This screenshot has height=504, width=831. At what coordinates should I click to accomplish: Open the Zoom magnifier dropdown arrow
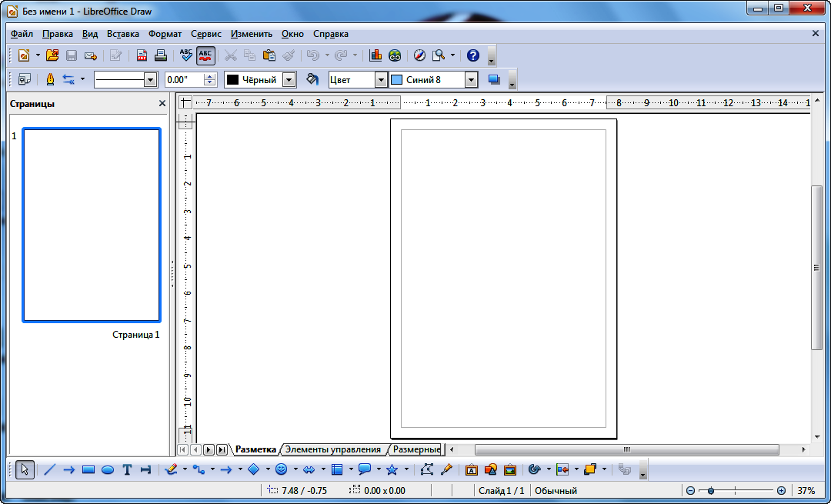click(x=452, y=55)
